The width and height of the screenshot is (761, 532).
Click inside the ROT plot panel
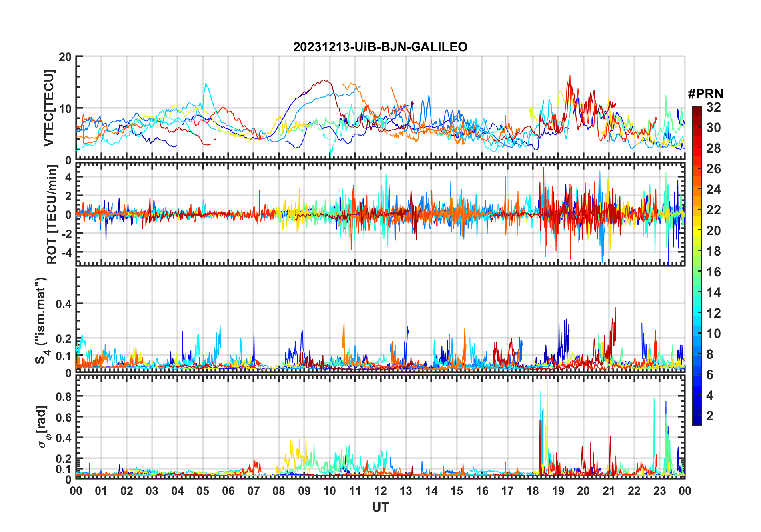[380, 214]
